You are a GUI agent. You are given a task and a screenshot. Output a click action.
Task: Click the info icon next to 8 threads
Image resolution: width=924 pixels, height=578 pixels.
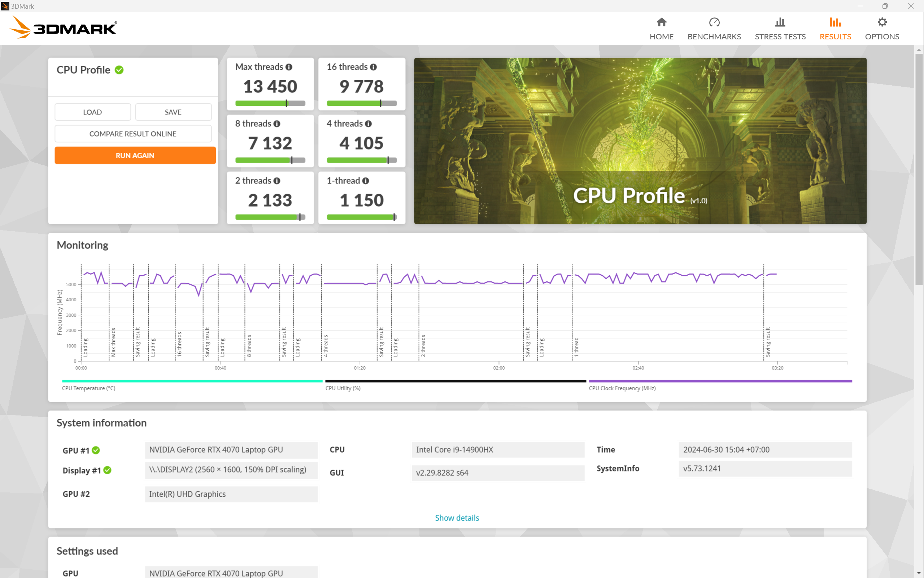click(277, 124)
